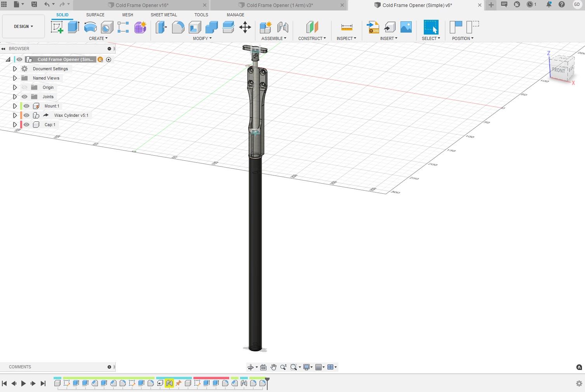Toggle visibility of the Origin folder
The width and height of the screenshot is (585, 392).
point(25,87)
